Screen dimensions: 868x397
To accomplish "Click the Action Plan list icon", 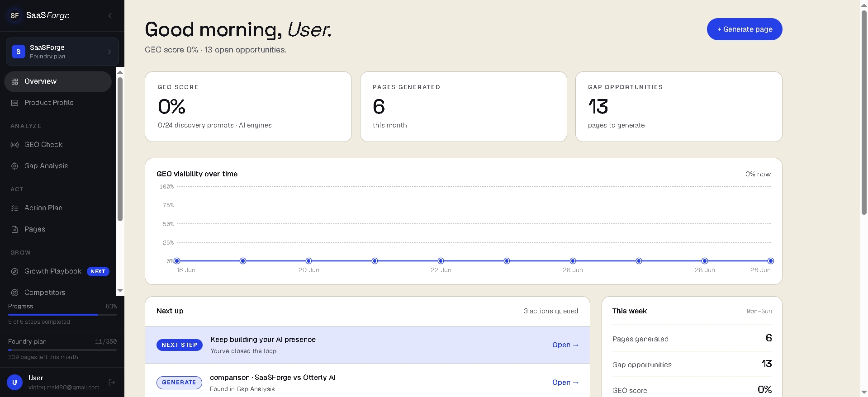I will coord(14,208).
